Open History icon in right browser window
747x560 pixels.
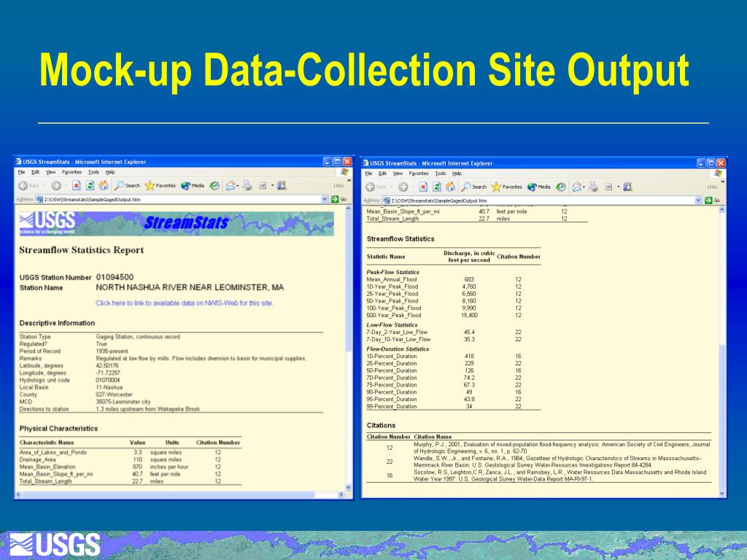(x=561, y=187)
